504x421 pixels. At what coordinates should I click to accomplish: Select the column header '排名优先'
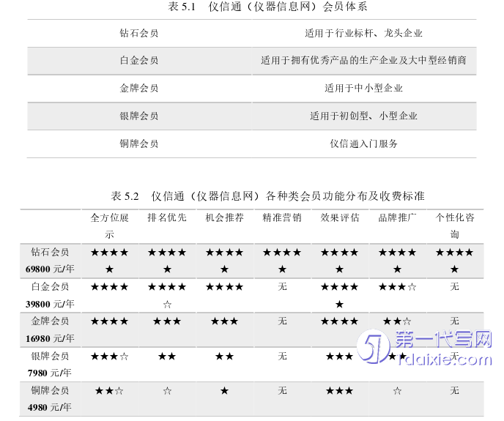(167, 217)
